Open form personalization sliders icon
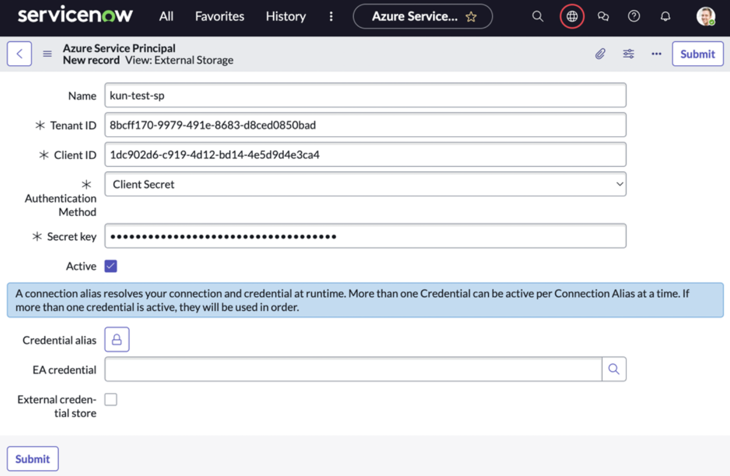This screenshot has height=476, width=730. click(628, 54)
